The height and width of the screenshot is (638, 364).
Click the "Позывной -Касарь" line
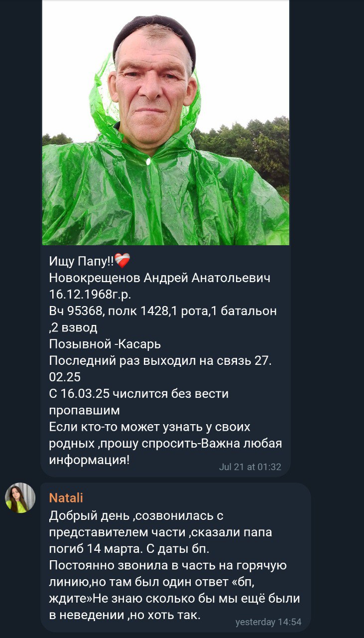coord(105,344)
